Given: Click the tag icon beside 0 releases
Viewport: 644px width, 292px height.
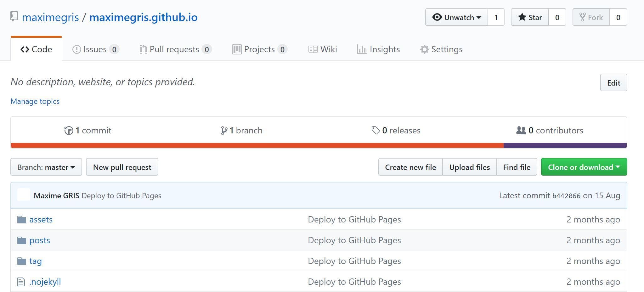Looking at the screenshot, I should [375, 130].
